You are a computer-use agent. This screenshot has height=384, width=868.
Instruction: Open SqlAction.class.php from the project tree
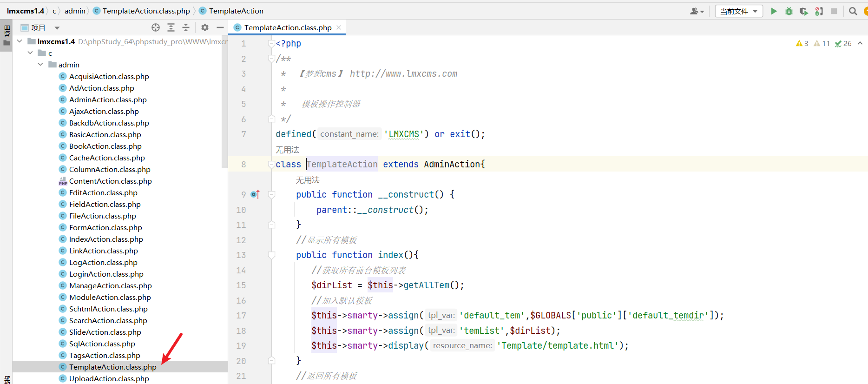tap(102, 344)
